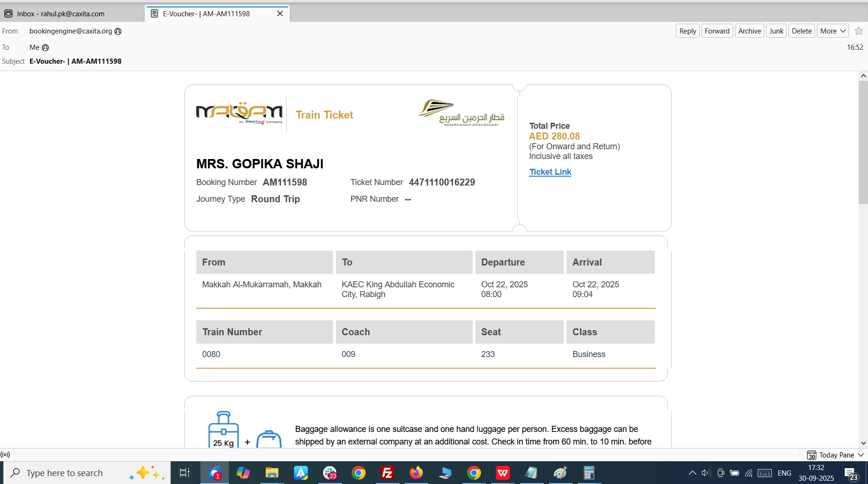Viewport: 868px width, 484px height.
Task: Open the More actions dropdown
Action: pyautogui.click(x=833, y=31)
